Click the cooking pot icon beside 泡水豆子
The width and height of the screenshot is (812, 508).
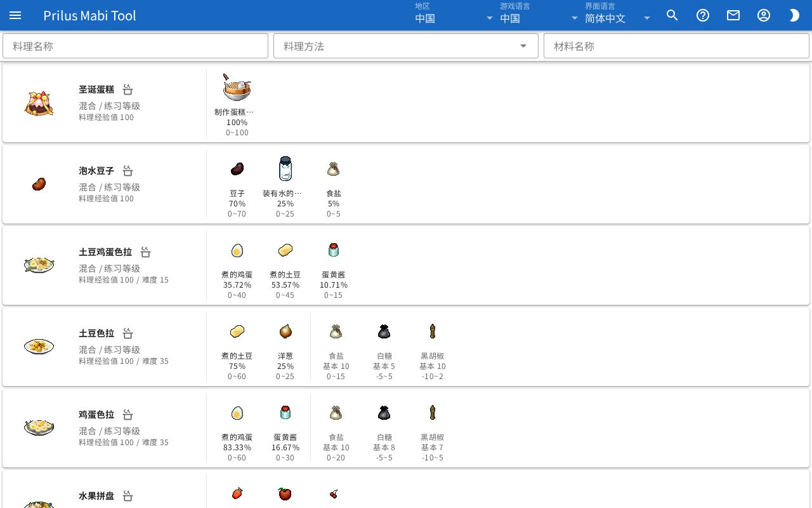tap(128, 171)
